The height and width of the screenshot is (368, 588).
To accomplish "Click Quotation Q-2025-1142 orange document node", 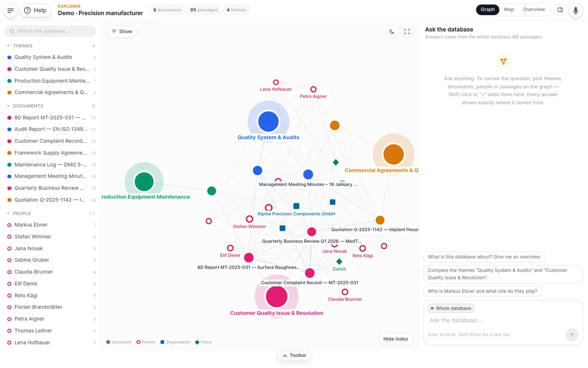I will (380, 220).
